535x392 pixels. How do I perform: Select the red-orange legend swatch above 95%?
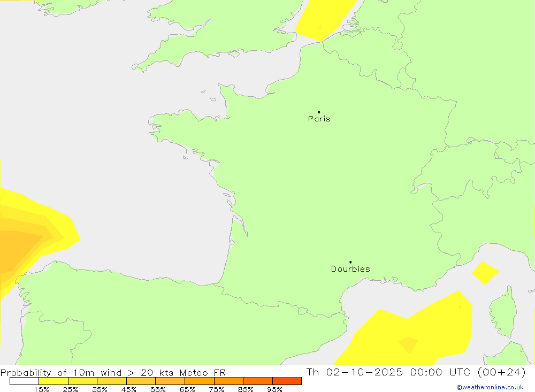(287, 381)
